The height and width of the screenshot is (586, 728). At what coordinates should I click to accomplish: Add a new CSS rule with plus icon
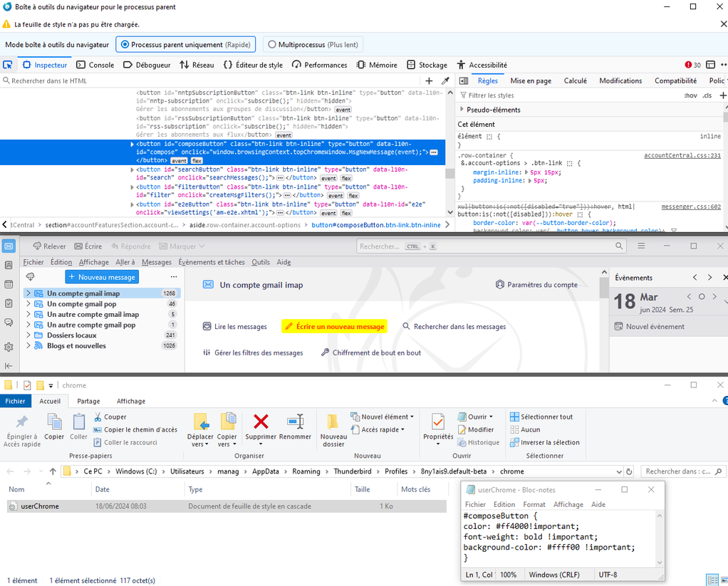tap(723, 95)
